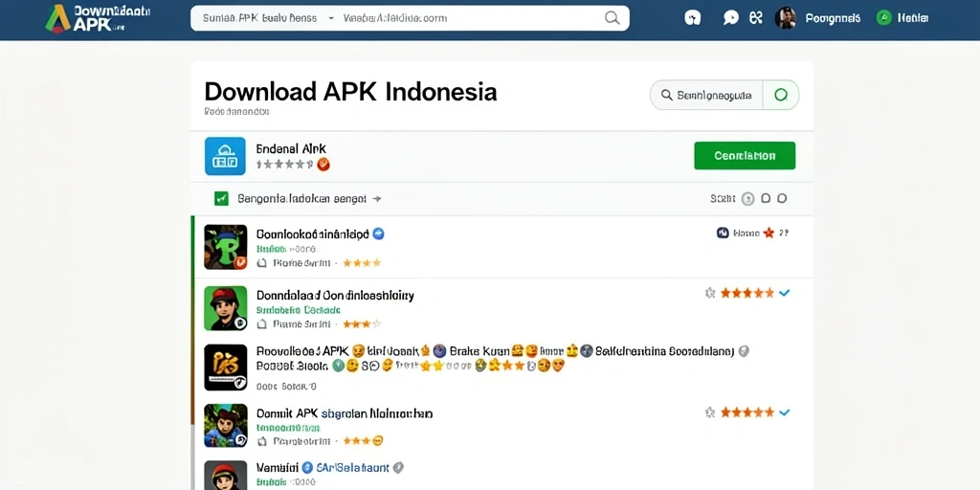Open the "Donnlookodainanlapd" app title
The width and height of the screenshot is (980, 490).
click(x=313, y=234)
